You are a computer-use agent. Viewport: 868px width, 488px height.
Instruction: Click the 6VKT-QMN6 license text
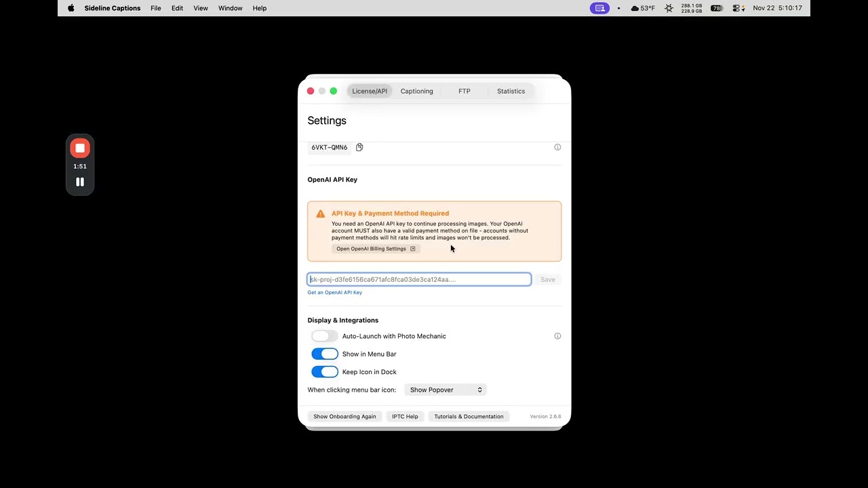click(329, 147)
